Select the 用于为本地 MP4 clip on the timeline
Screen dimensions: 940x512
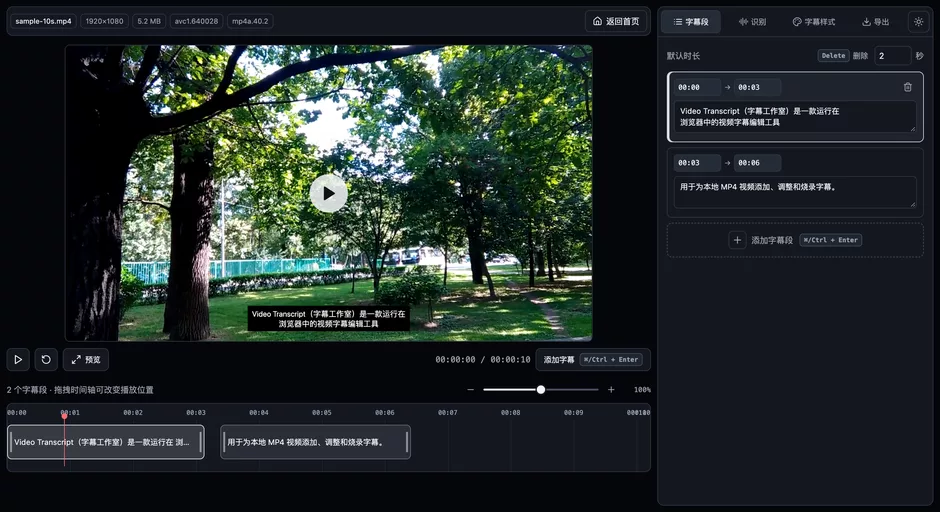coord(315,442)
